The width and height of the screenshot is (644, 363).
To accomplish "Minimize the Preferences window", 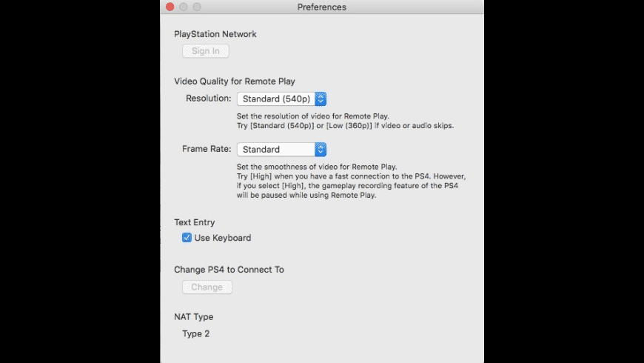I will [184, 7].
